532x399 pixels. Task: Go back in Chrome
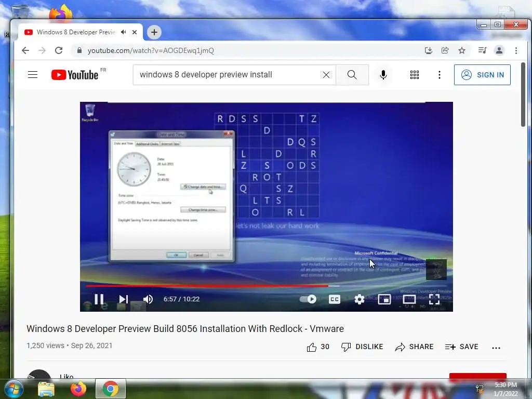(25, 50)
